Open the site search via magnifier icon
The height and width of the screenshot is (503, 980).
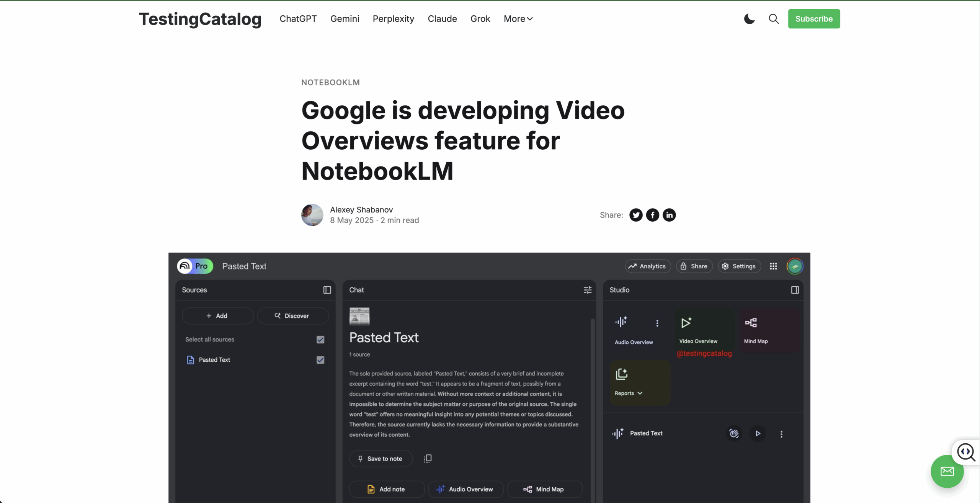click(x=774, y=19)
